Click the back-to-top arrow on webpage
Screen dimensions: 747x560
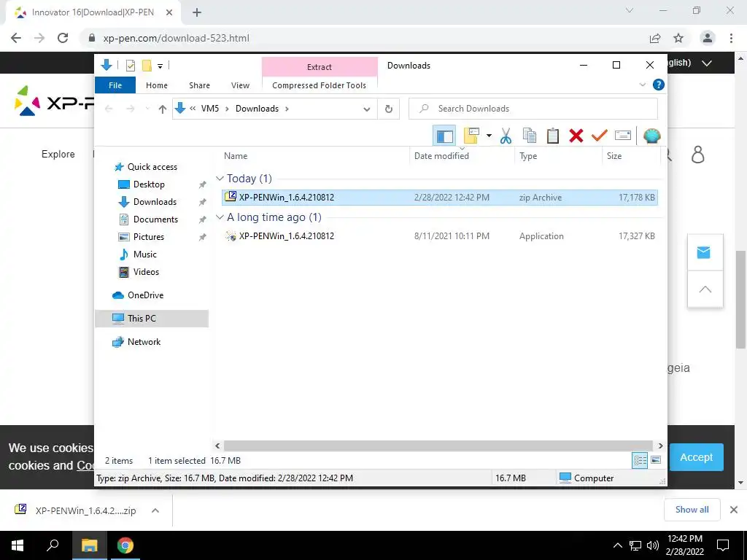coord(705,289)
